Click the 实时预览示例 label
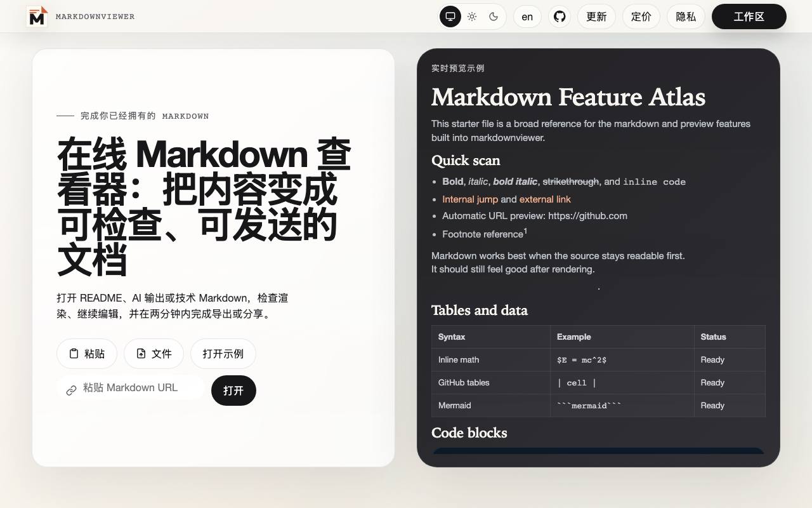The image size is (812, 508). point(458,69)
